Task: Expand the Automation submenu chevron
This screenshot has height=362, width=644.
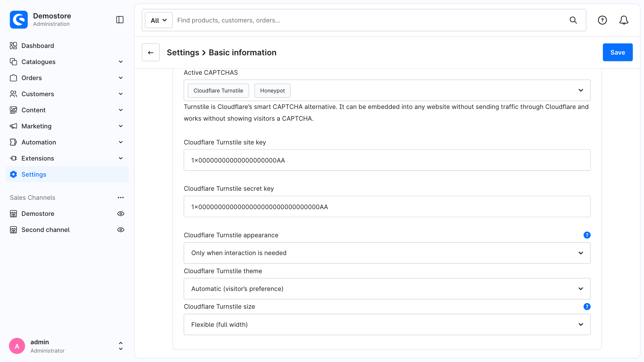Action: click(121, 142)
